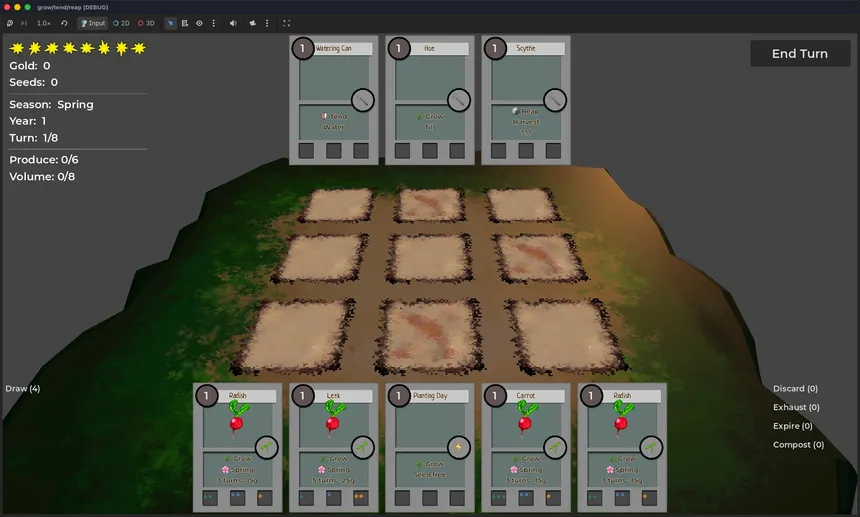Image resolution: width=860 pixels, height=517 pixels.
Task: Toggle Input mode in the toolbar
Action: click(x=92, y=23)
